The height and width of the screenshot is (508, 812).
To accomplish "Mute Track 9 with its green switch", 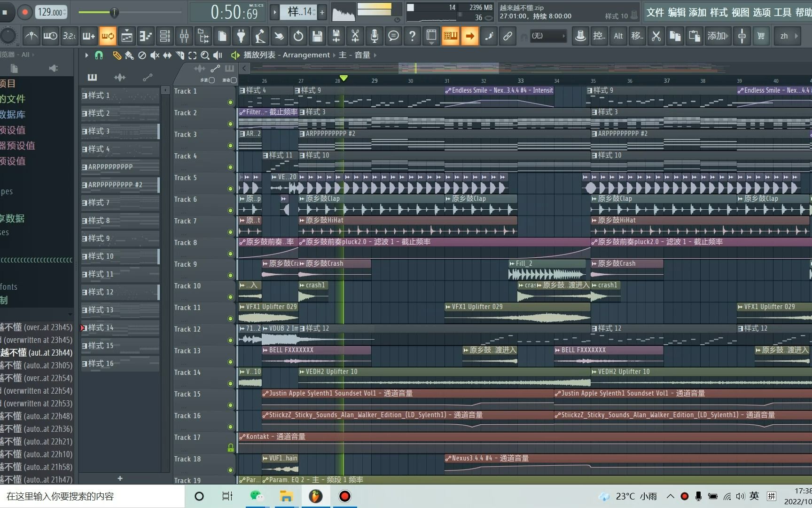I will 230,275.
